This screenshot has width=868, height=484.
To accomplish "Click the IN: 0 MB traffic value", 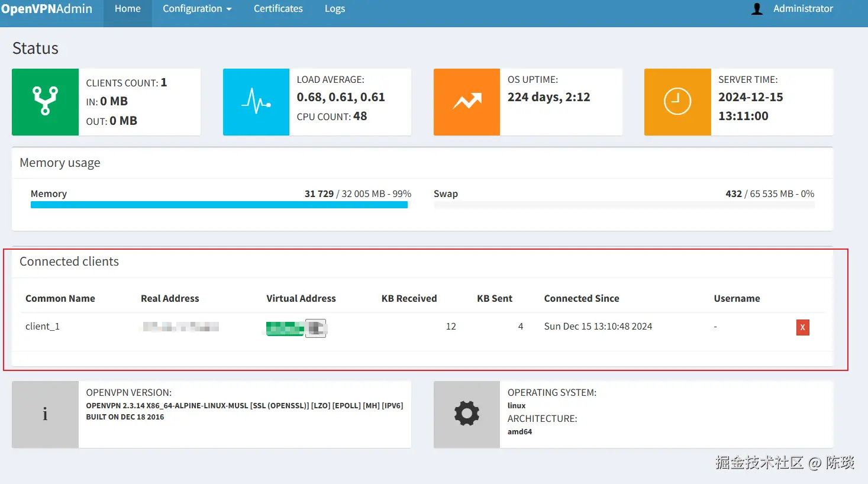I will pos(107,102).
